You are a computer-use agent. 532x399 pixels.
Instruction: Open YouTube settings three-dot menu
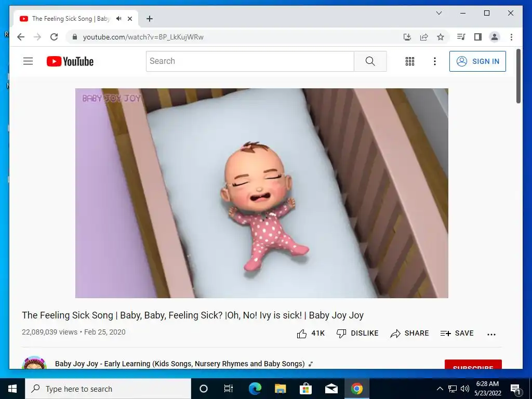coord(435,61)
